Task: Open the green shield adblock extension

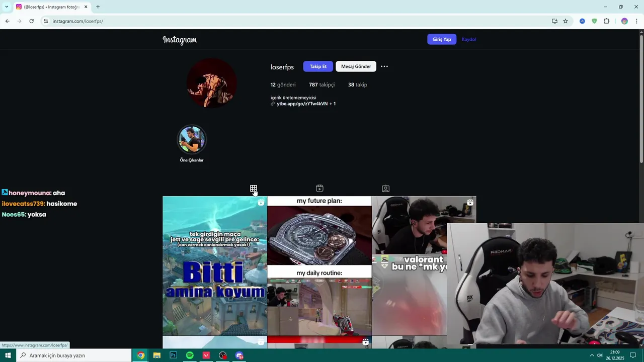Action: tap(594, 21)
